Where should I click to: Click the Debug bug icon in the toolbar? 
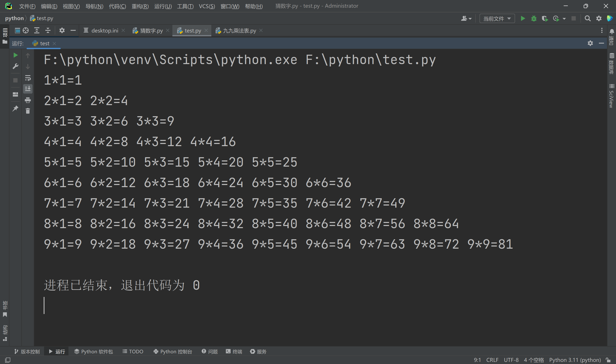[x=533, y=19]
